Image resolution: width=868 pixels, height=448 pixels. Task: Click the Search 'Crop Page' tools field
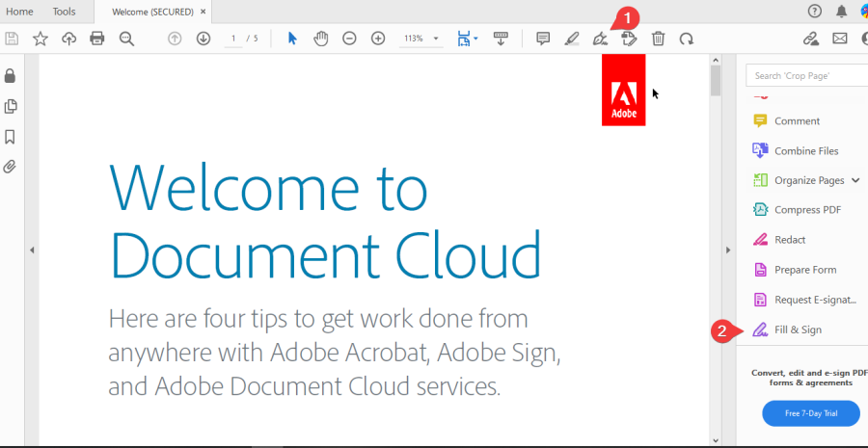coord(806,75)
